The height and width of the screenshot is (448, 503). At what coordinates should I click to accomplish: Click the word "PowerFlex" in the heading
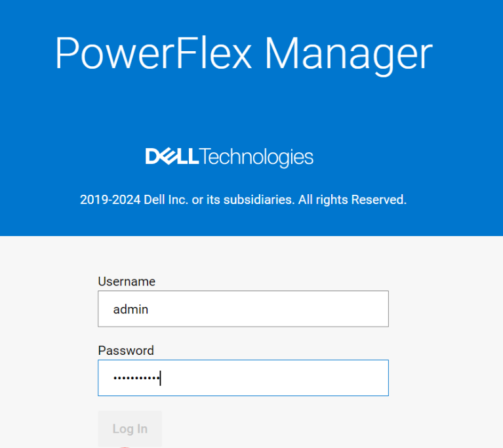coord(154,54)
